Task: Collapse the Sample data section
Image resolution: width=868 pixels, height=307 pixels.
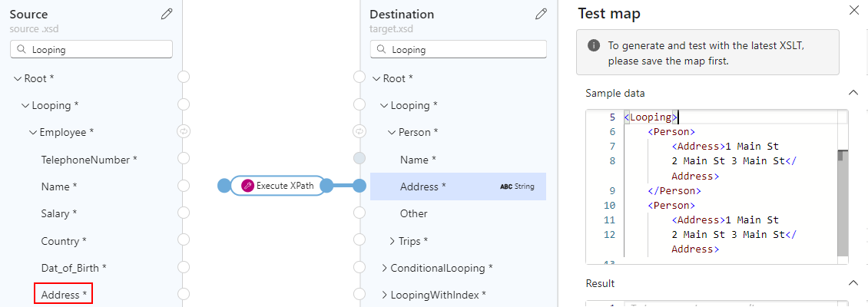Action: [x=853, y=93]
